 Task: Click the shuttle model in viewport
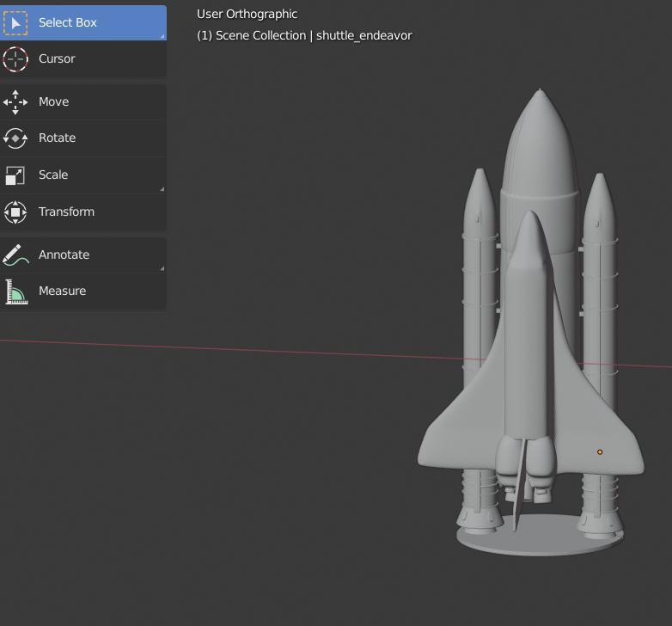click(x=530, y=322)
